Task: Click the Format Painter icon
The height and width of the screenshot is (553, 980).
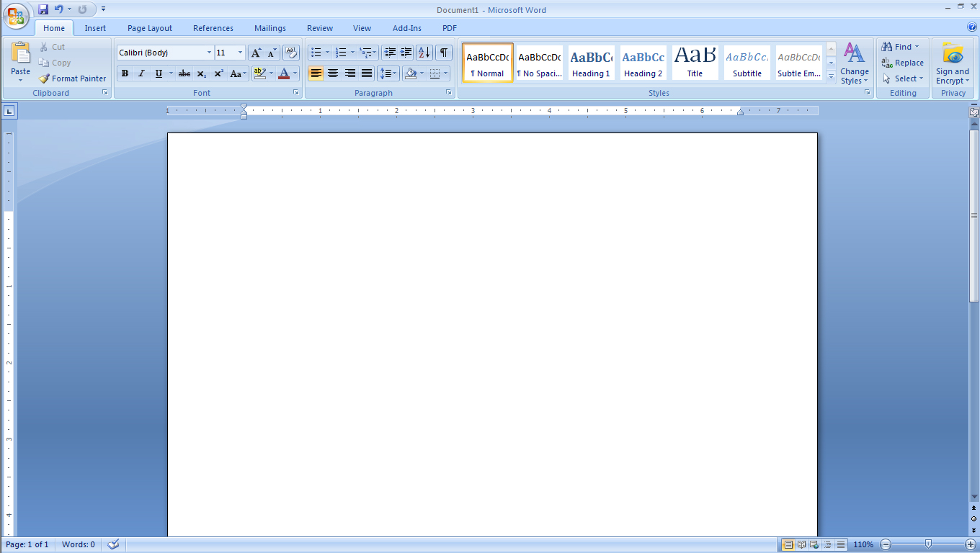Action: coord(45,78)
